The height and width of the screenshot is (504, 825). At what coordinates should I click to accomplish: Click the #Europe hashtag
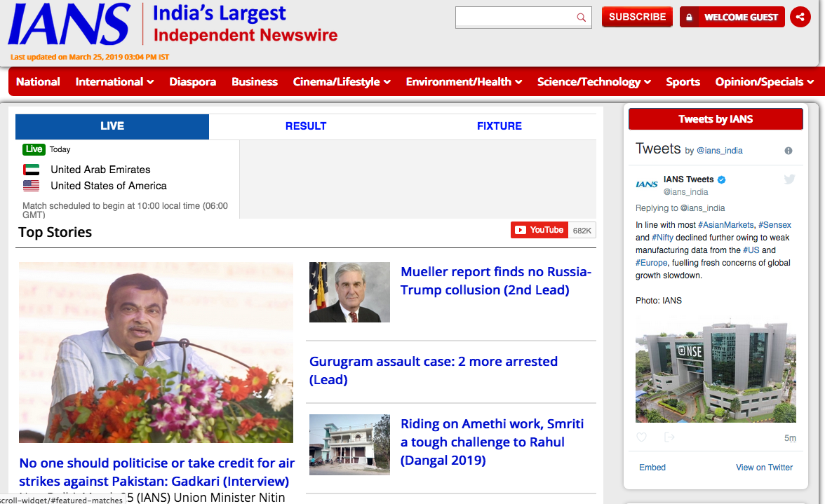pyautogui.click(x=651, y=263)
